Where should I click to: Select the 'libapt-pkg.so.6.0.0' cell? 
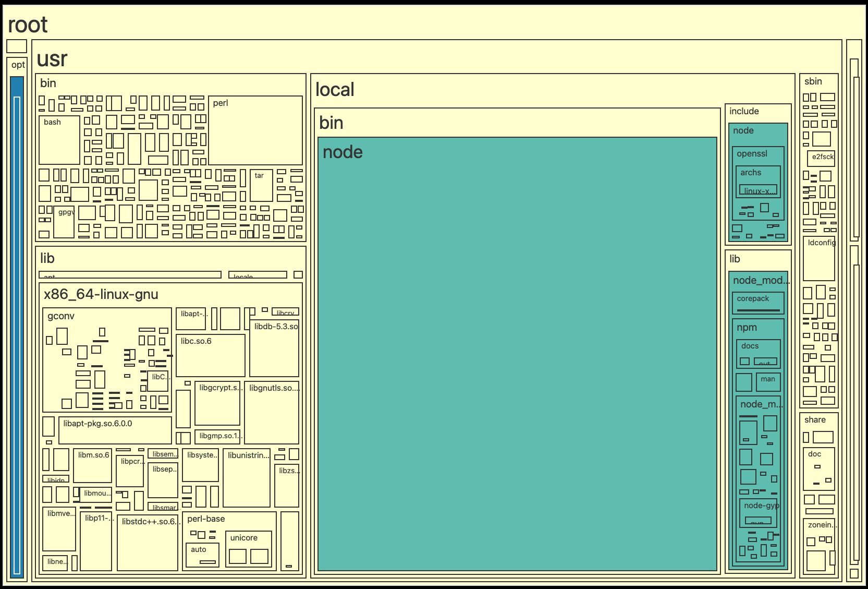(115, 430)
